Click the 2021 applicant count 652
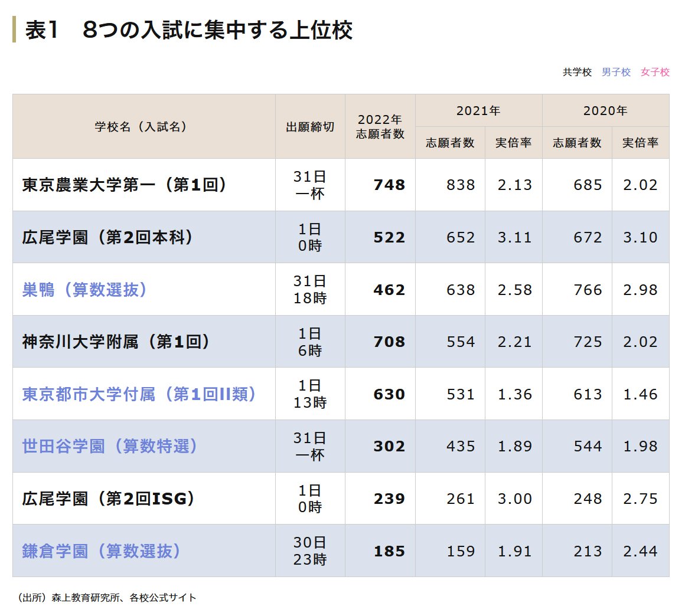685x616 pixels. (x=461, y=237)
